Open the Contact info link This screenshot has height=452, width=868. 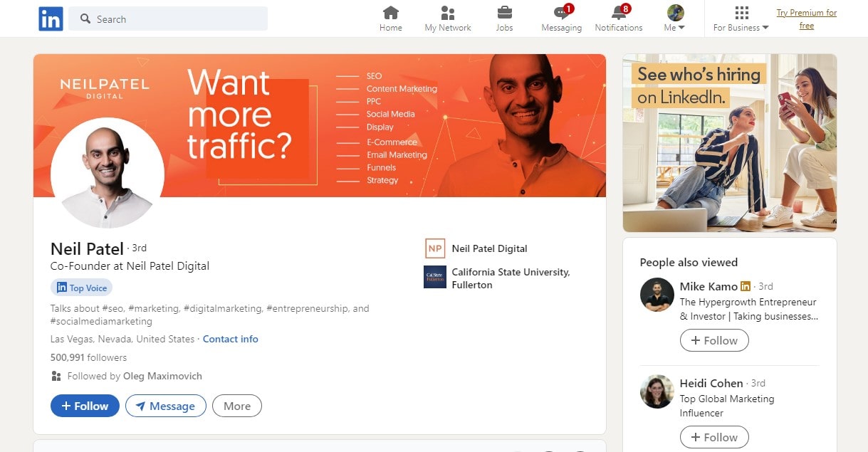[x=231, y=339]
